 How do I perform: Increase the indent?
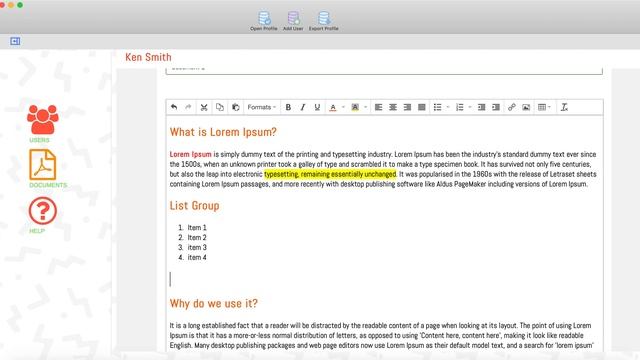tap(496, 107)
